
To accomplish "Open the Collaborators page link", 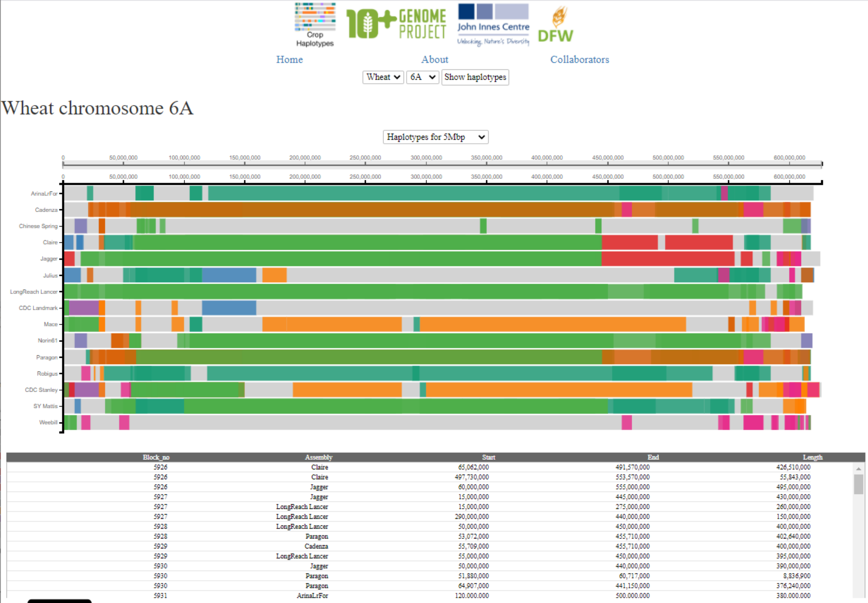I will [x=579, y=59].
